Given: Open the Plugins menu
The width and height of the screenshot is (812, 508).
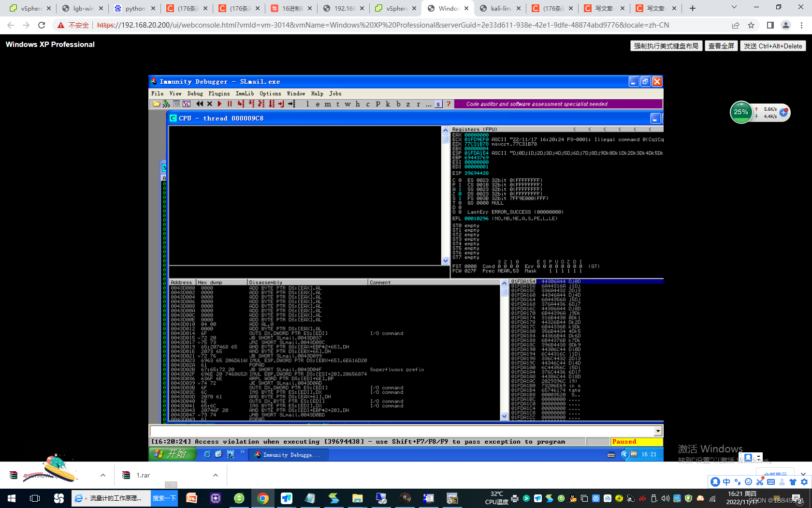Looking at the screenshot, I should pos(219,94).
